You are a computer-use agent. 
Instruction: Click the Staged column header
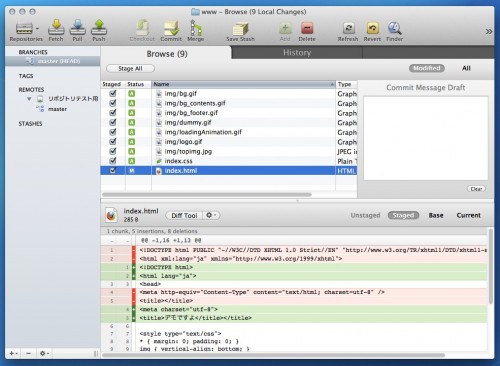(113, 84)
